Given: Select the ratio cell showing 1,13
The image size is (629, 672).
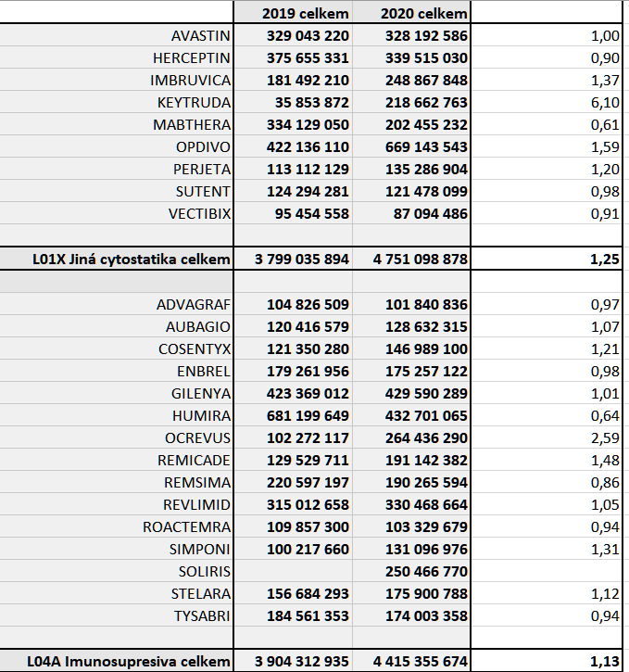Looking at the screenshot, I should [547, 661].
